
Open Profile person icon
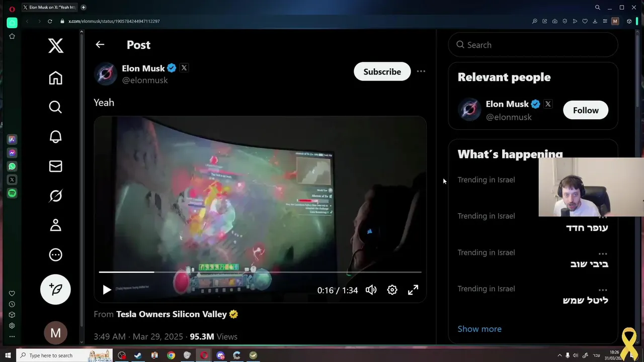(x=55, y=225)
